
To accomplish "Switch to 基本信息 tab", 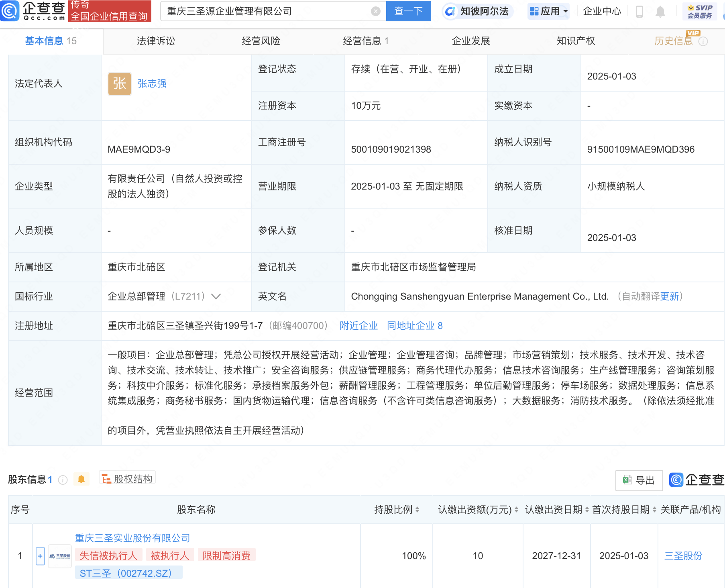I will click(x=51, y=41).
